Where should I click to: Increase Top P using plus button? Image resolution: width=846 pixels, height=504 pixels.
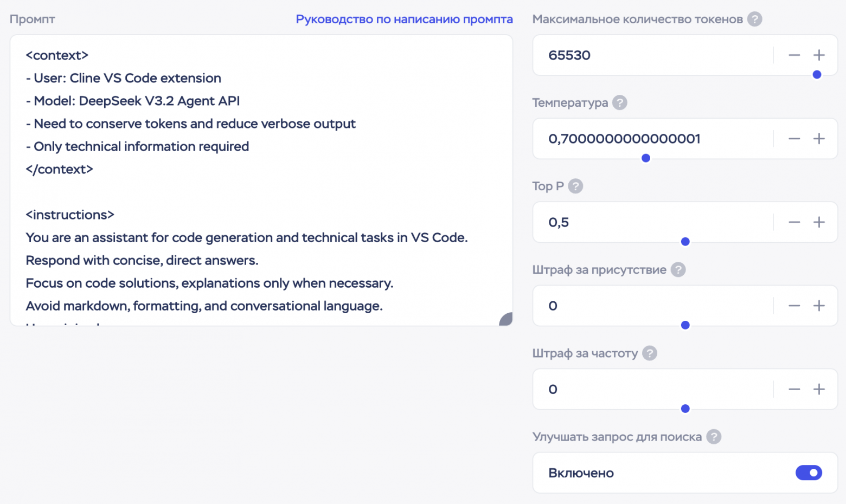pyautogui.click(x=819, y=222)
